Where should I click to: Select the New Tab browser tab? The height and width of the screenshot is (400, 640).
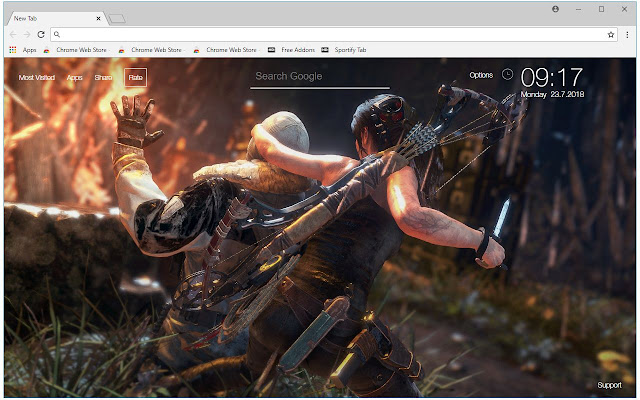pos(55,18)
